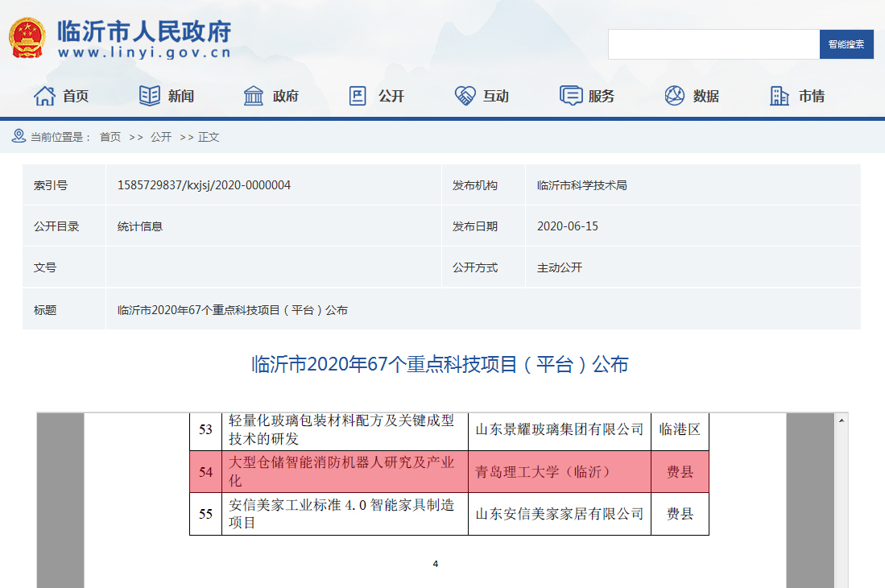The height and width of the screenshot is (588, 885).
Task: Click the chat bubble icon beside 服务
Action: pos(570,96)
